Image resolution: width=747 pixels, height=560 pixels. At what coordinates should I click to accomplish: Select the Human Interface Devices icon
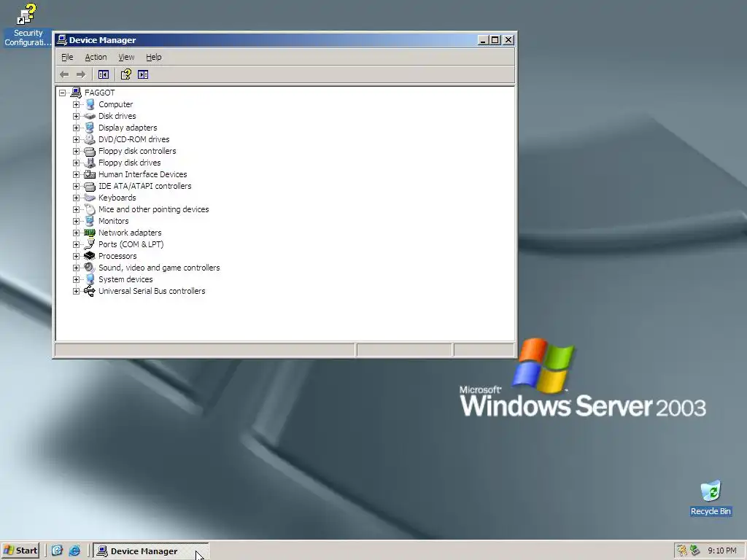[x=90, y=174]
